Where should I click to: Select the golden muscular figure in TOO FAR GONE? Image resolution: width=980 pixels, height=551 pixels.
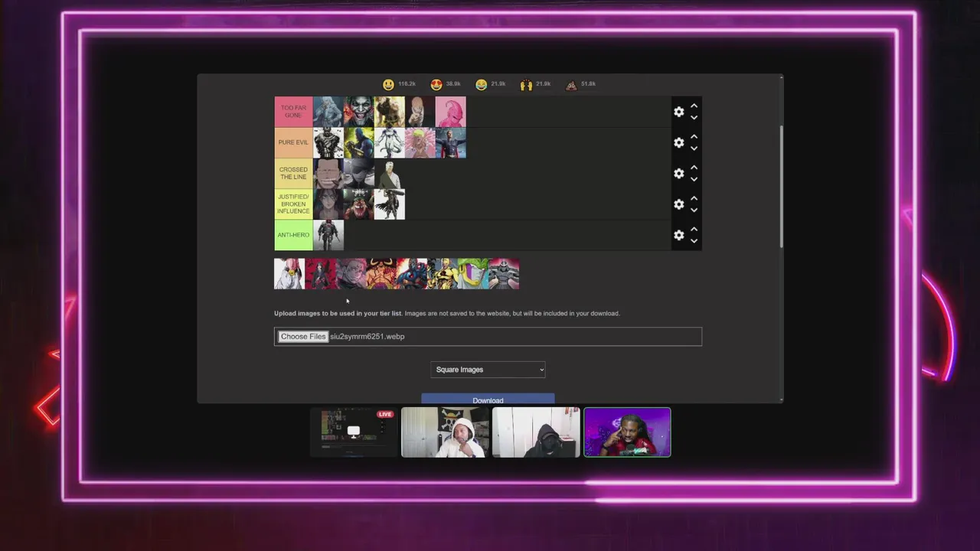(x=390, y=112)
